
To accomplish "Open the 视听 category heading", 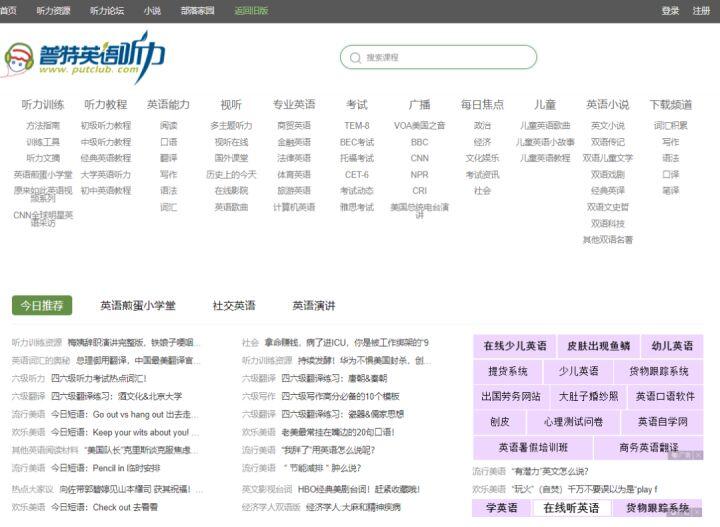I will point(231,105).
